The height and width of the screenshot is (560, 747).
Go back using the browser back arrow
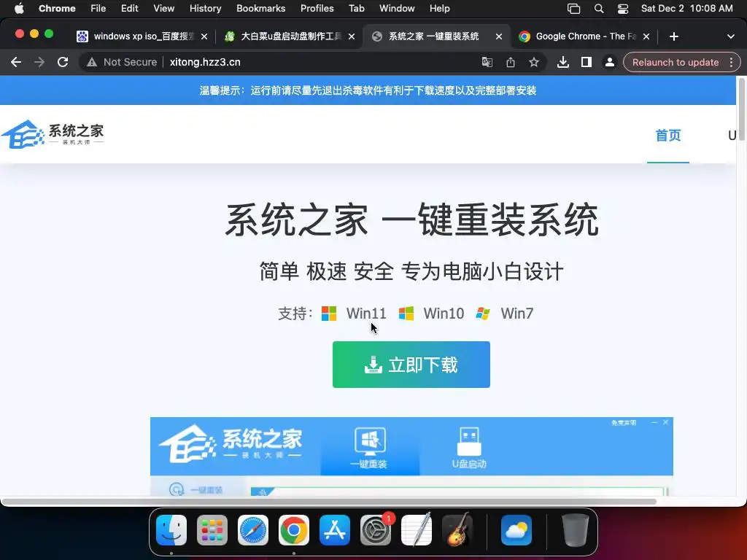coord(16,63)
